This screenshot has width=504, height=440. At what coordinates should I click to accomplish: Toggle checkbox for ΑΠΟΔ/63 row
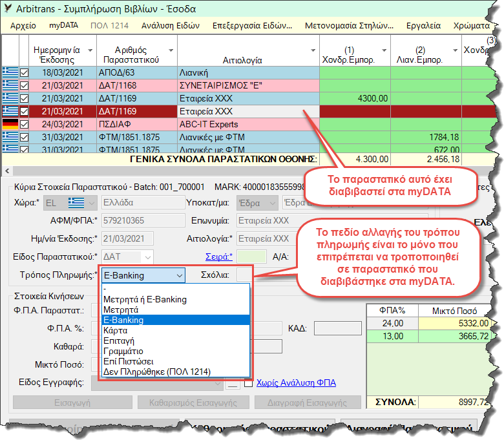[24, 72]
